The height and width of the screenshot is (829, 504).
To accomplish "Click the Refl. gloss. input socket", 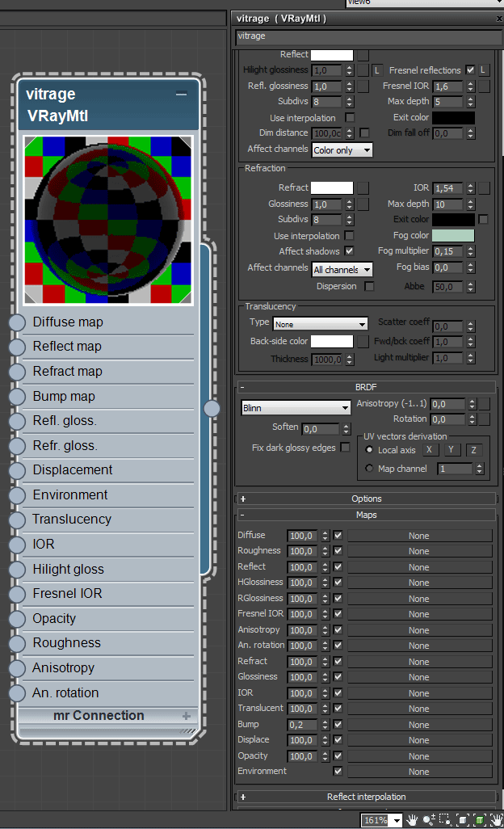I will coord(17,422).
